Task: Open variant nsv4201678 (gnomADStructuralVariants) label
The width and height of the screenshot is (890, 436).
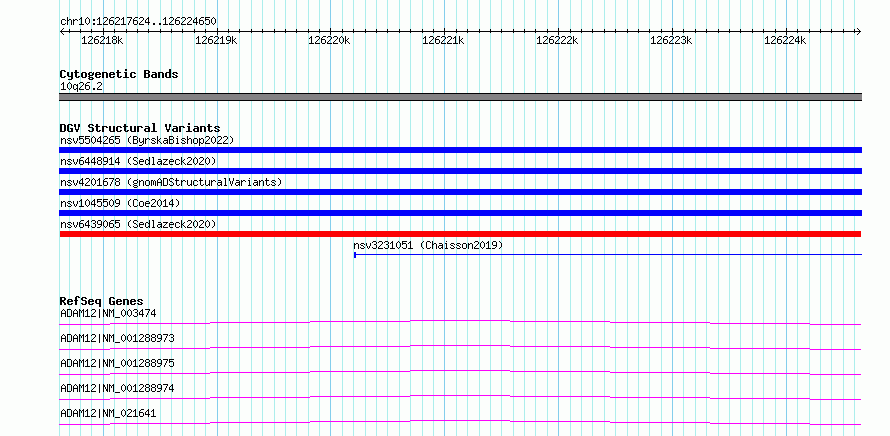Action: click(171, 182)
